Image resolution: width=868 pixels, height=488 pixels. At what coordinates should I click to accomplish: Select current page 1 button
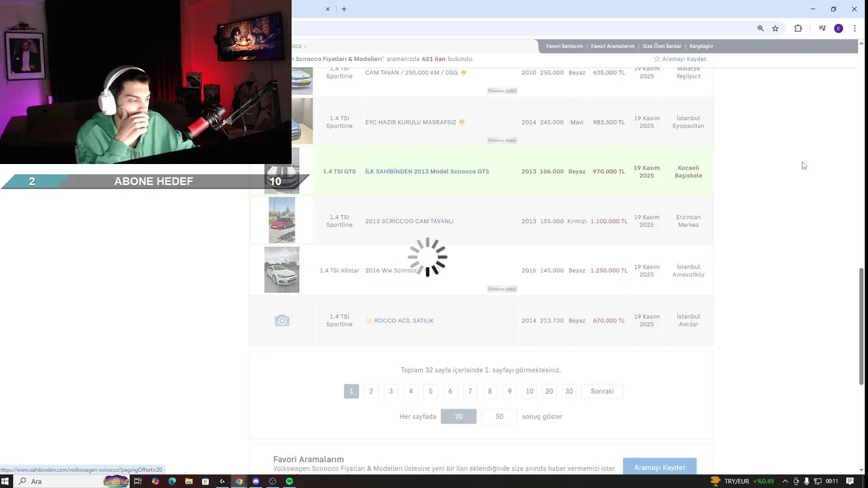pyautogui.click(x=351, y=391)
